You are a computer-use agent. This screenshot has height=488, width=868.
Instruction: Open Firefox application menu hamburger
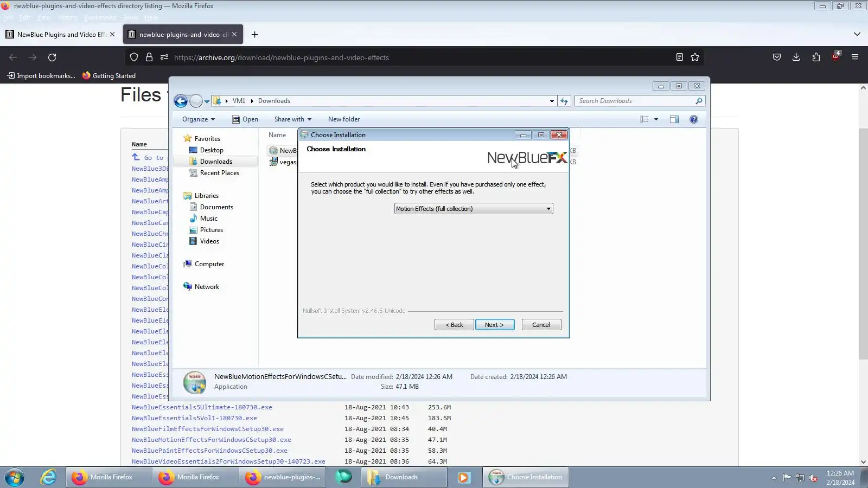855,57
